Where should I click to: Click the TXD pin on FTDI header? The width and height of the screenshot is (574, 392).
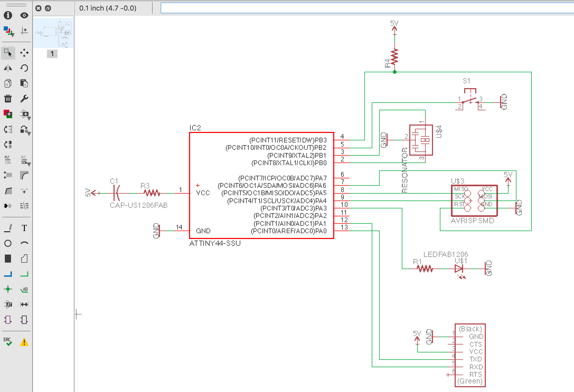(x=476, y=359)
